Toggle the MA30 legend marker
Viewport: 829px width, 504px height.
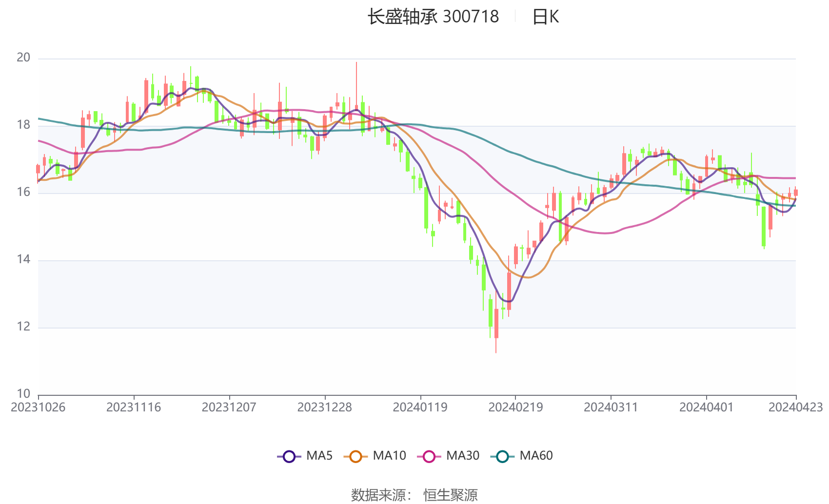[429, 456]
